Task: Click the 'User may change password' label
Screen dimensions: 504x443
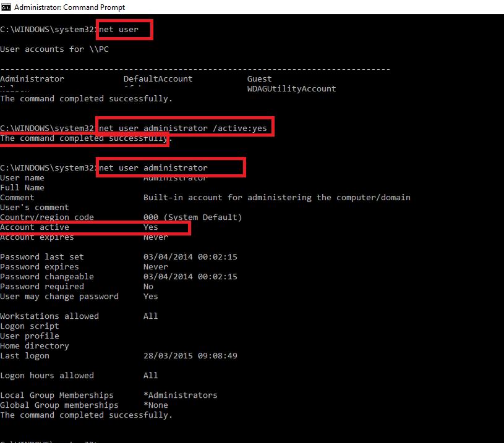Action: point(59,296)
